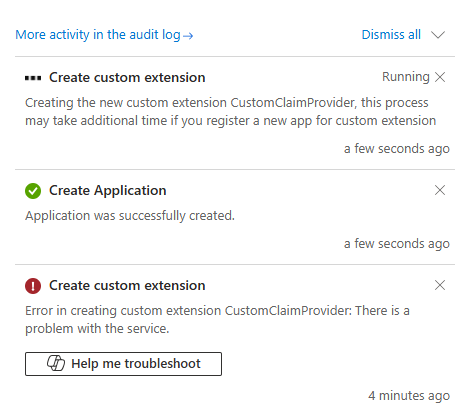Viewport: 460px width, 406px height.
Task: Expand the chevron next to Dismiss all
Action: (438, 35)
